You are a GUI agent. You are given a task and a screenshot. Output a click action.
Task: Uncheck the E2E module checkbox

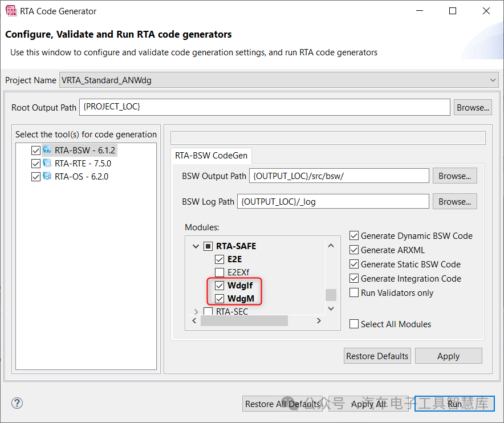click(220, 259)
